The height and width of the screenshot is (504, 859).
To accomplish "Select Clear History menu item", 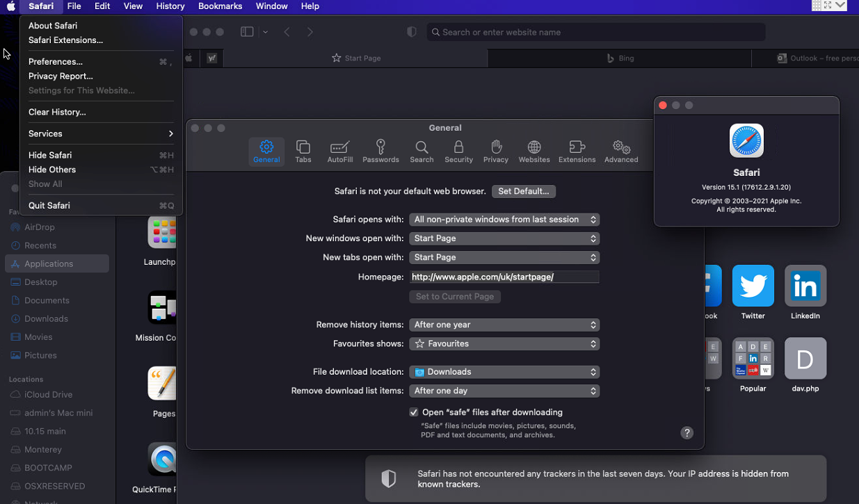I will coord(101,112).
